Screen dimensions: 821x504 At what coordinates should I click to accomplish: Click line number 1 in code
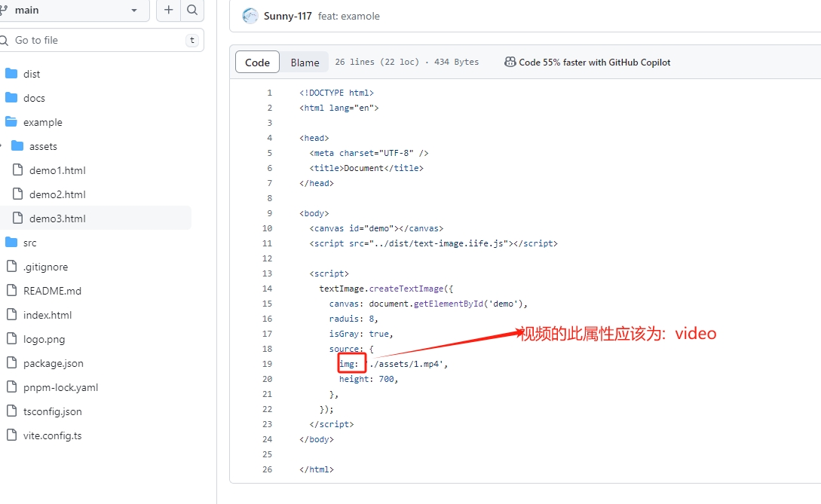(x=270, y=93)
